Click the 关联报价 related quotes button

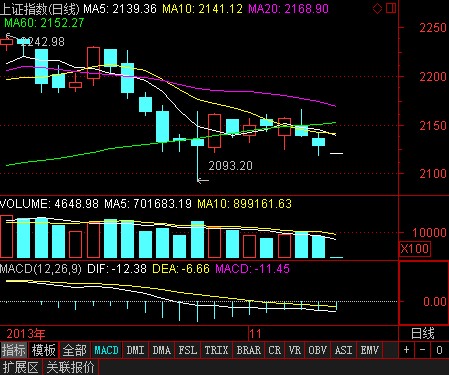pyautogui.click(x=71, y=367)
